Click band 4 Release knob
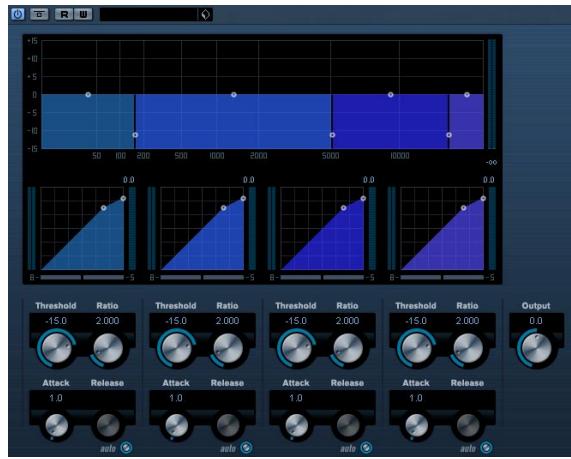The height and width of the screenshot is (459, 571). point(468,425)
